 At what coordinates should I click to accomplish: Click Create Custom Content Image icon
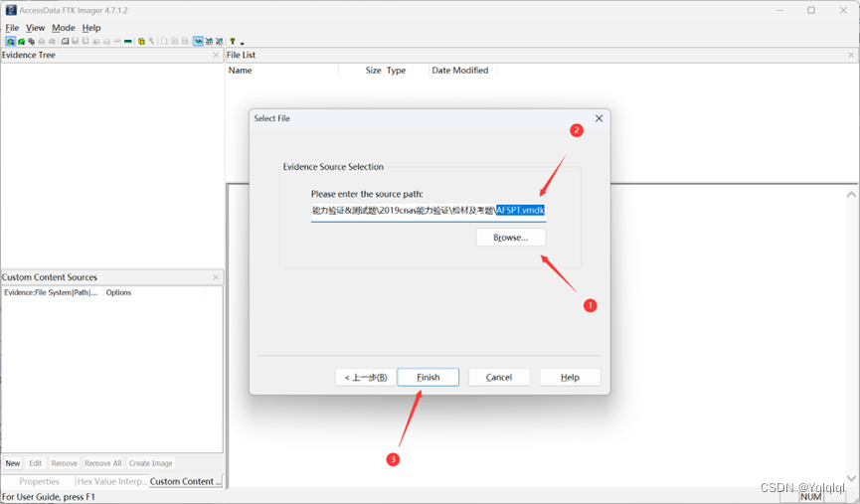(106, 41)
